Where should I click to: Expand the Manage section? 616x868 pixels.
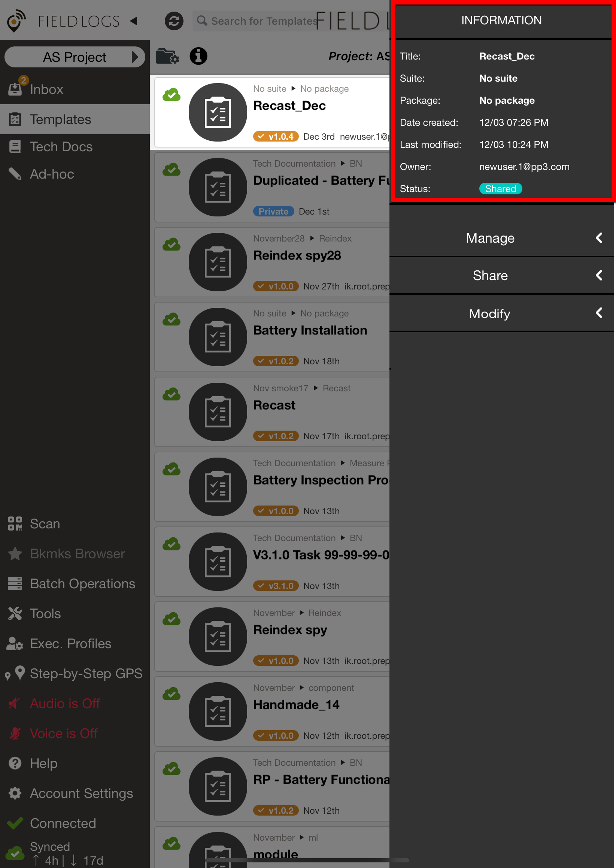501,238
